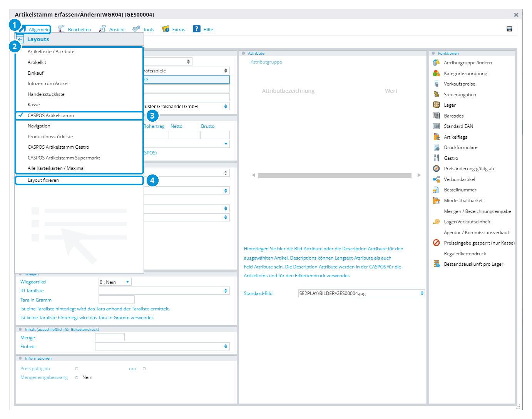The width and height of the screenshot is (532, 419).
Task: Open the ID Taraliste selector
Action: pyautogui.click(x=226, y=291)
